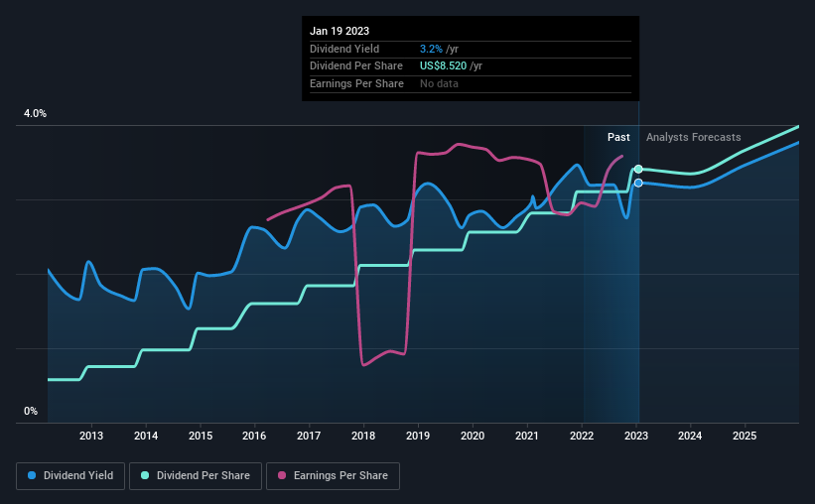Click the 2017 x-axis label
The width and height of the screenshot is (815, 504).
pos(309,436)
